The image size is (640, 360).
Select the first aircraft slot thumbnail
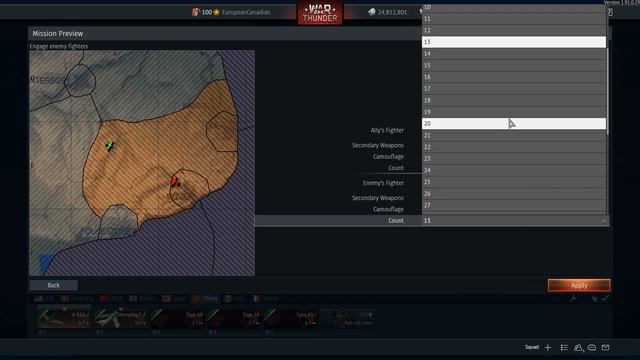(x=64, y=319)
